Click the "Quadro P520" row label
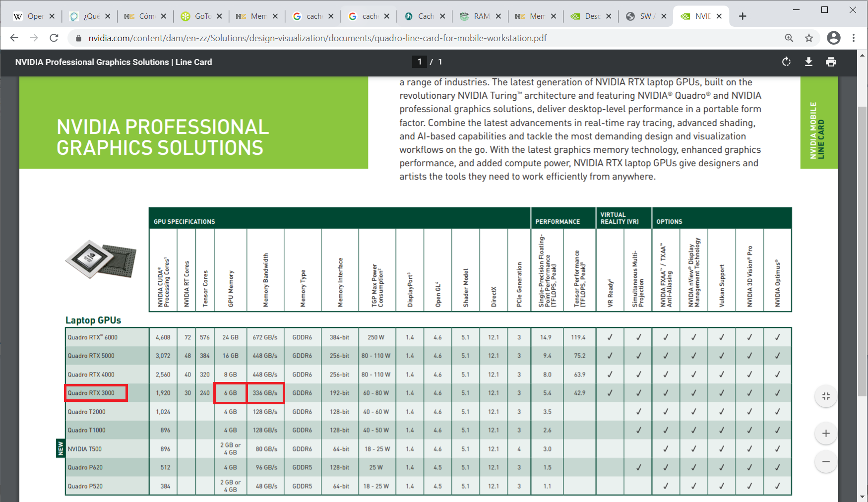868x502 pixels. click(85, 486)
